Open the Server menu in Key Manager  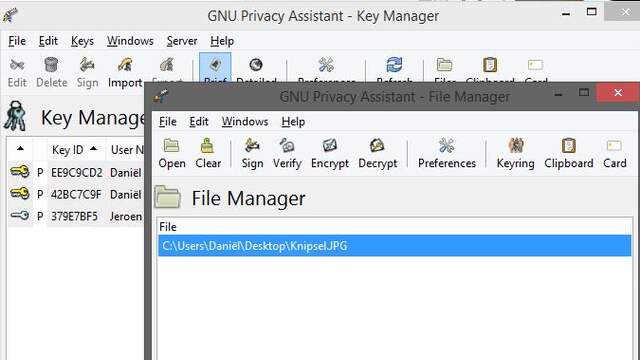click(x=182, y=41)
